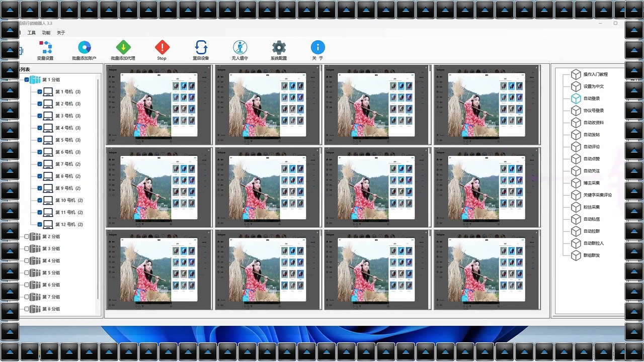Image resolution: width=644 pixels, height=362 pixels.
Task: Click the laptop icon of 第 10 号机
Action: tap(48, 201)
